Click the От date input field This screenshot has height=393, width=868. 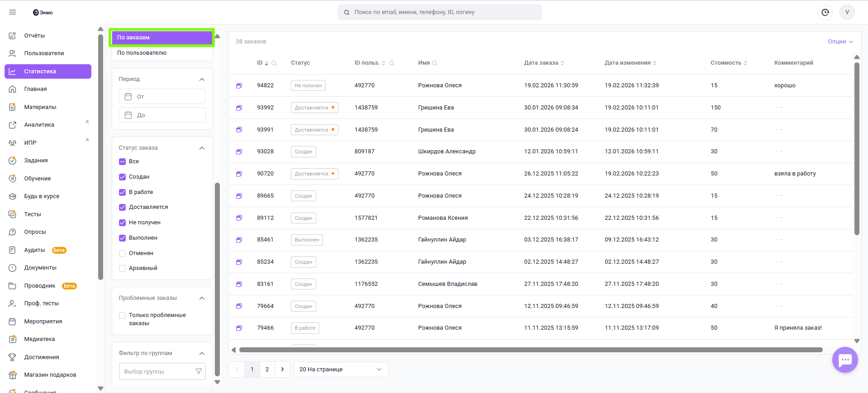pyautogui.click(x=162, y=96)
